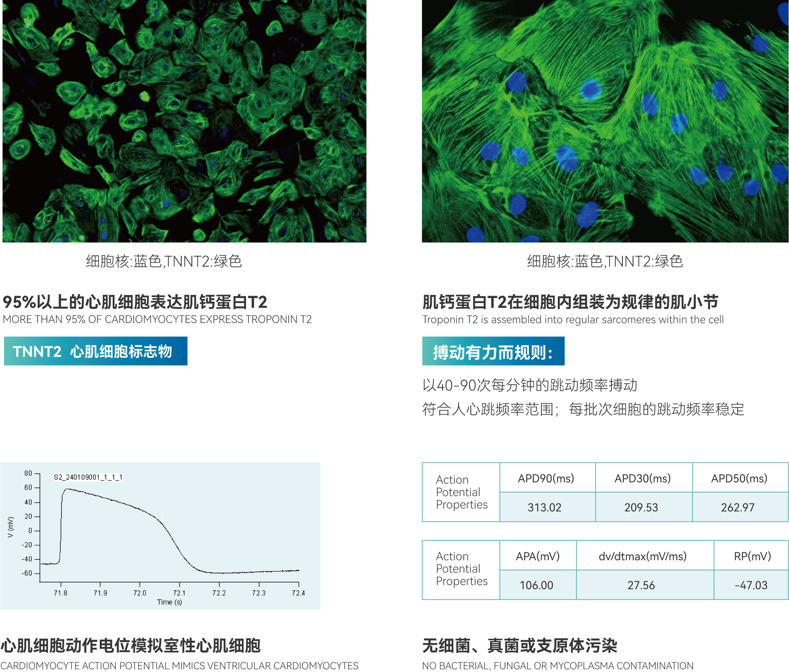
Task: Click 'Action Potential Properties' label in APD table
Action: (x=462, y=492)
